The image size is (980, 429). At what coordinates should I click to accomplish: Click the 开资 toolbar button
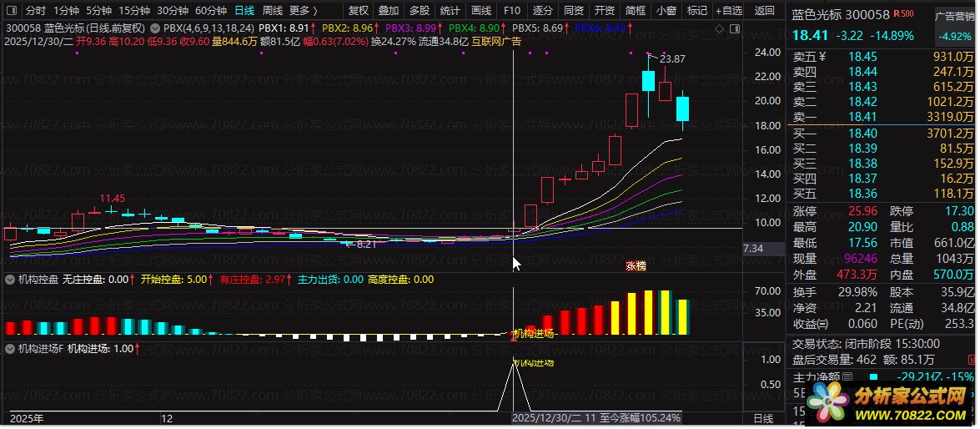click(604, 11)
